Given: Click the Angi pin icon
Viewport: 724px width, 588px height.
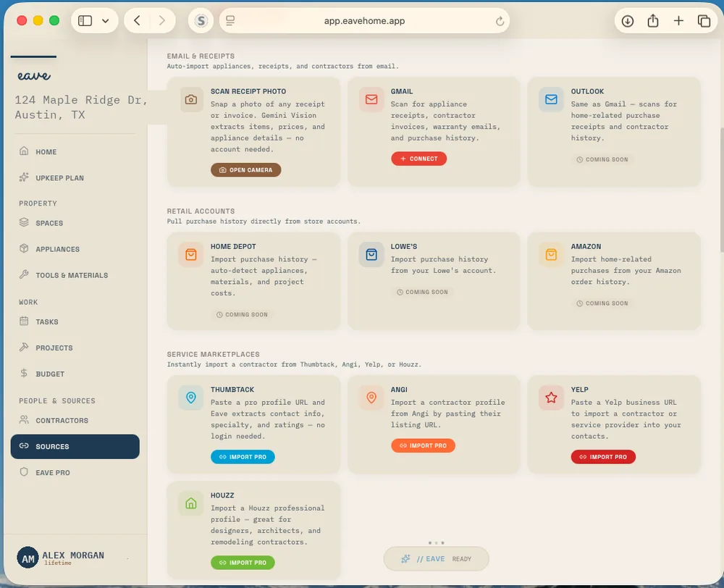Looking at the screenshot, I should pyautogui.click(x=371, y=398).
